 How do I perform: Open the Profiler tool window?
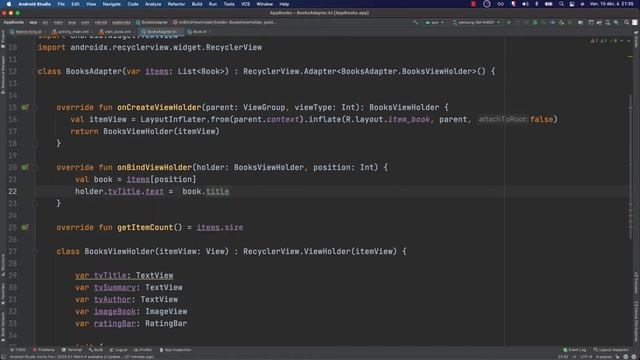coord(143,350)
